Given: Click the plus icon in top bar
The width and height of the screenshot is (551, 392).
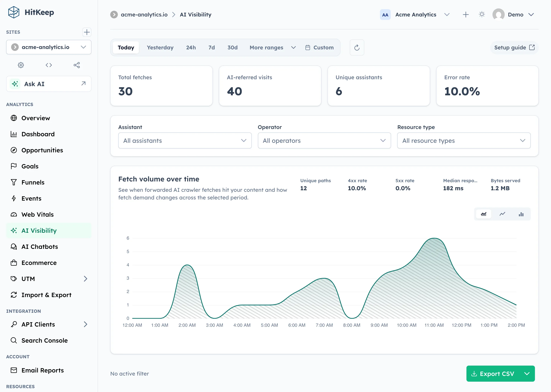Looking at the screenshot, I should [466, 15].
